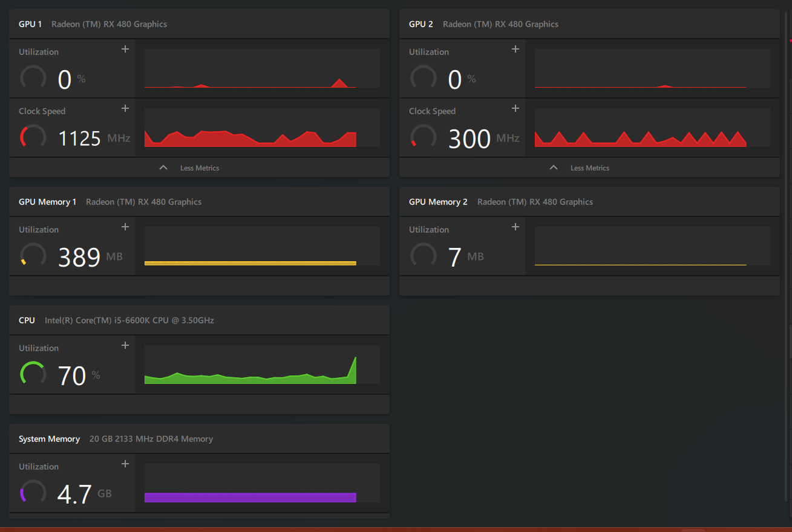The width and height of the screenshot is (792, 532).
Task: Click the "GPU 1" panel title
Action: pos(30,24)
